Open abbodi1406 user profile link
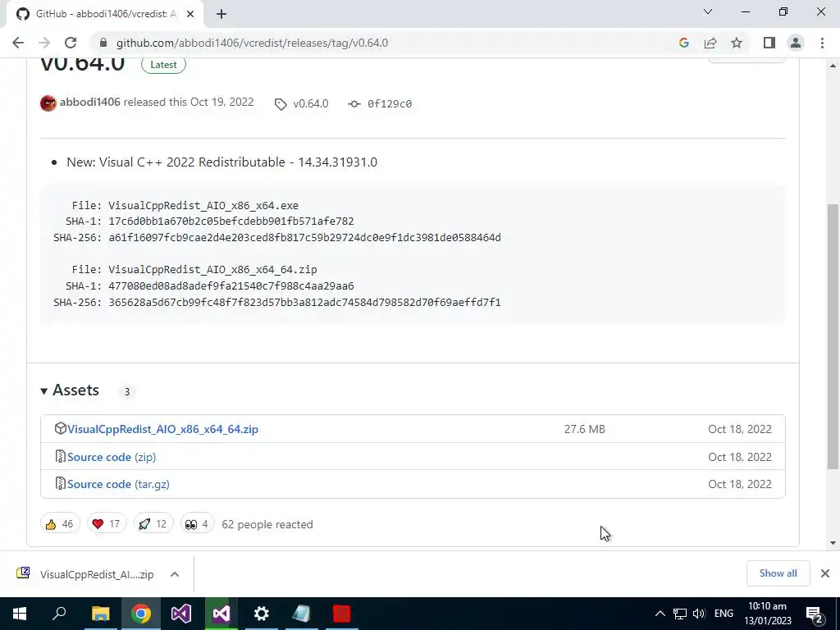840x630 pixels. (90, 102)
